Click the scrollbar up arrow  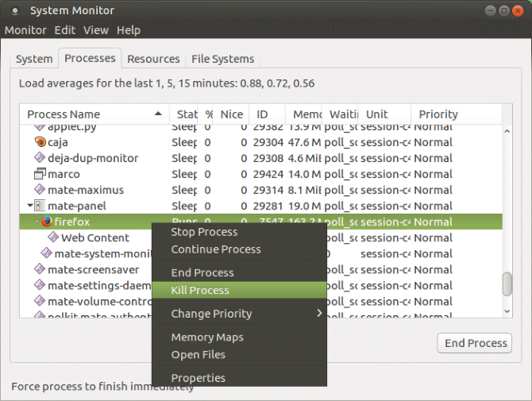tap(507, 131)
